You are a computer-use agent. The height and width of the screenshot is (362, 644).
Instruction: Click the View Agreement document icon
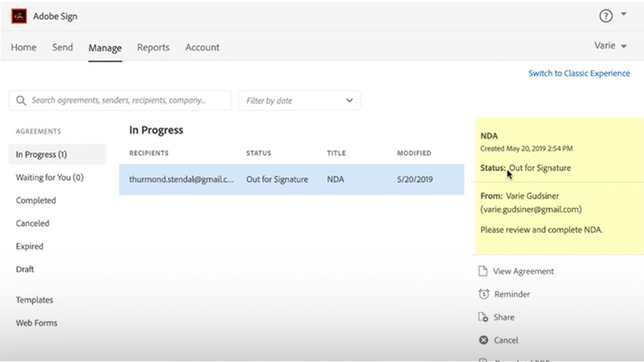click(x=483, y=271)
